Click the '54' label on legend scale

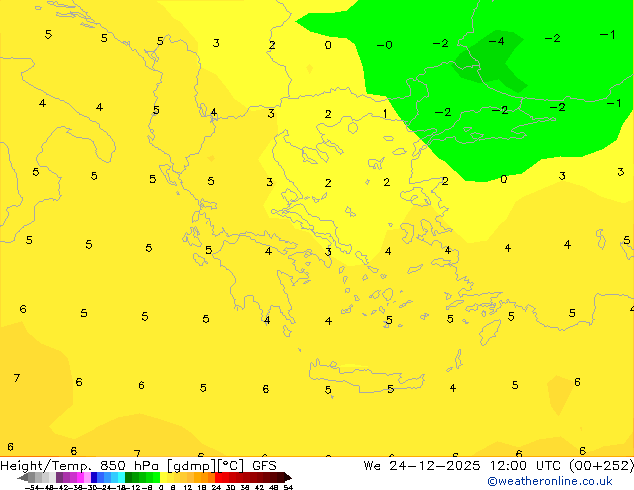click(x=288, y=487)
